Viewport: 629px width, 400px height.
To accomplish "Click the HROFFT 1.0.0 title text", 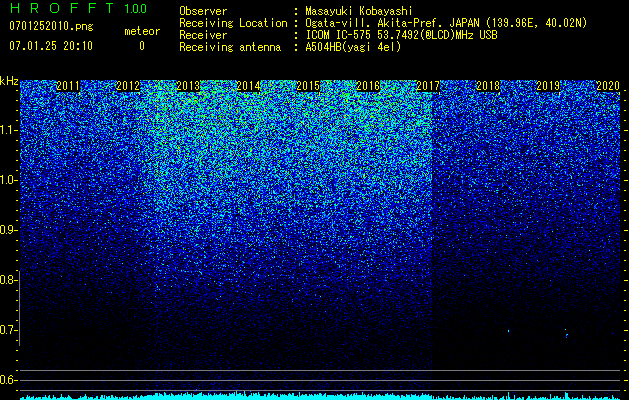I will pos(78,8).
